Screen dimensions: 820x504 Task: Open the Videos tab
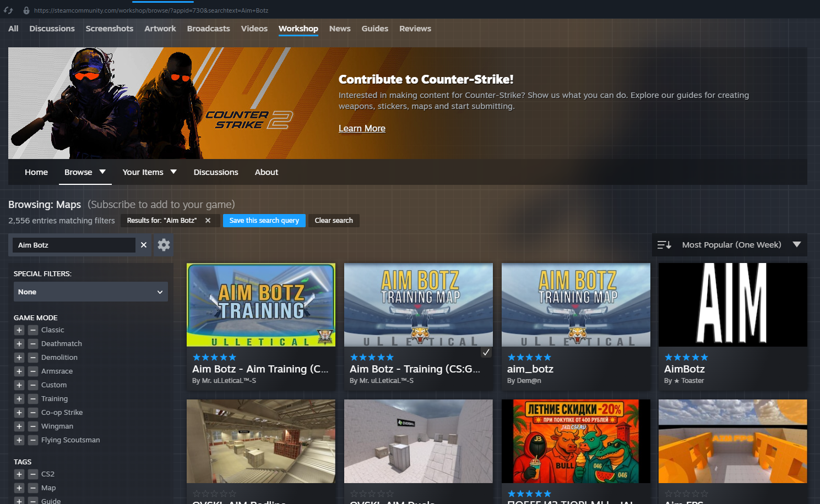coord(254,29)
